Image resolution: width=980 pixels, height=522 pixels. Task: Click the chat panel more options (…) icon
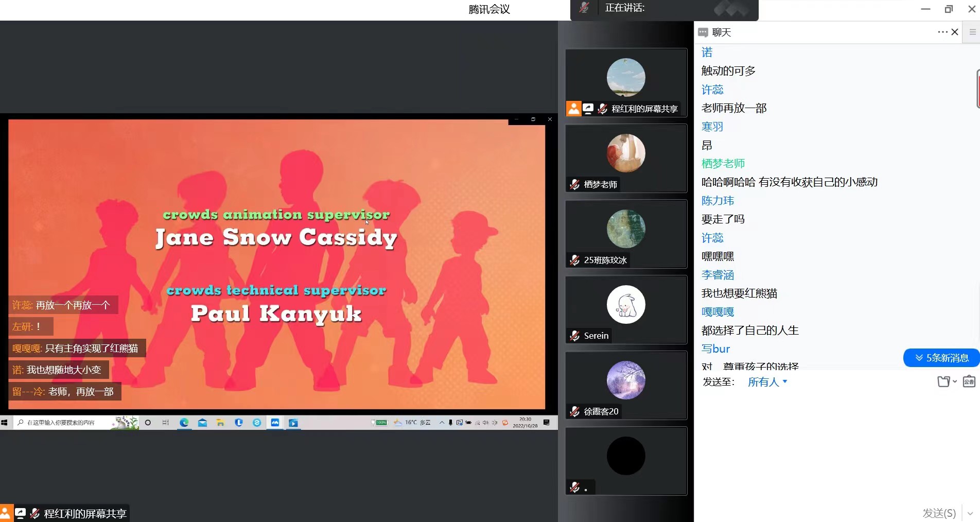(x=942, y=32)
